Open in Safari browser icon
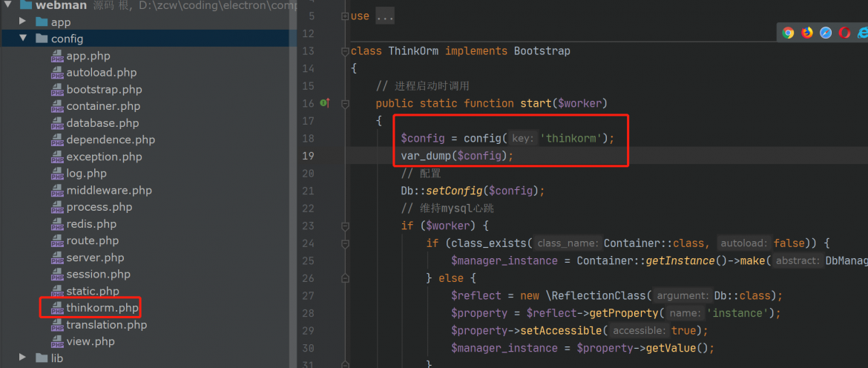 pyautogui.click(x=826, y=33)
